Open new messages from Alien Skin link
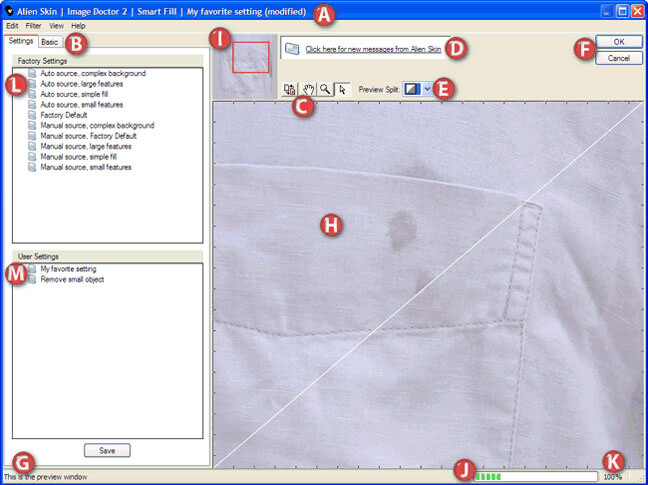 click(373, 49)
